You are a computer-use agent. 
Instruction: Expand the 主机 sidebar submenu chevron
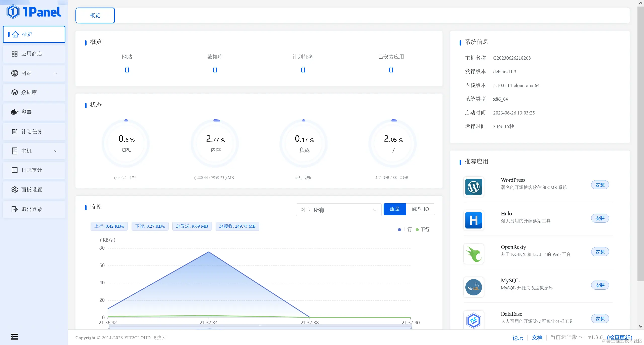(56, 151)
